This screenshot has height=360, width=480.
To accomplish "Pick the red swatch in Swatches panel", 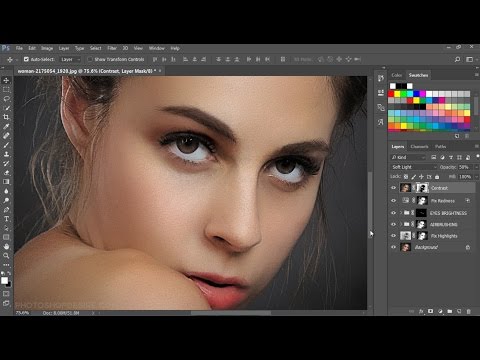I will click(391, 94).
